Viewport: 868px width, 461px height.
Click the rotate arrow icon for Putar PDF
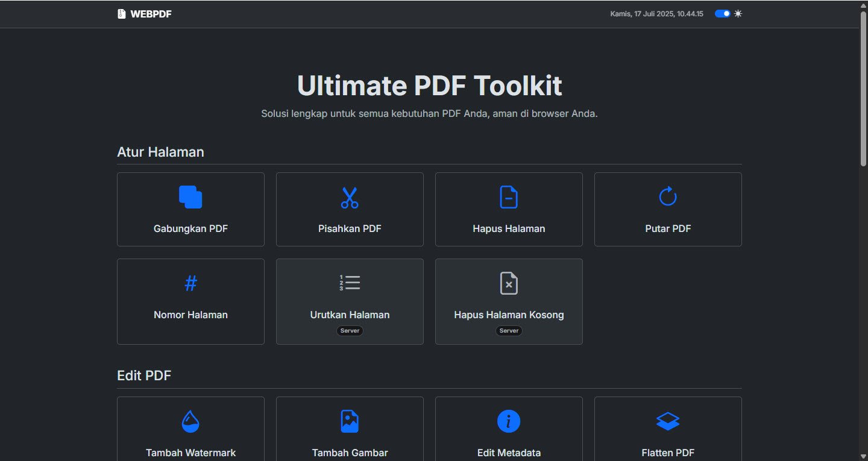(x=668, y=196)
